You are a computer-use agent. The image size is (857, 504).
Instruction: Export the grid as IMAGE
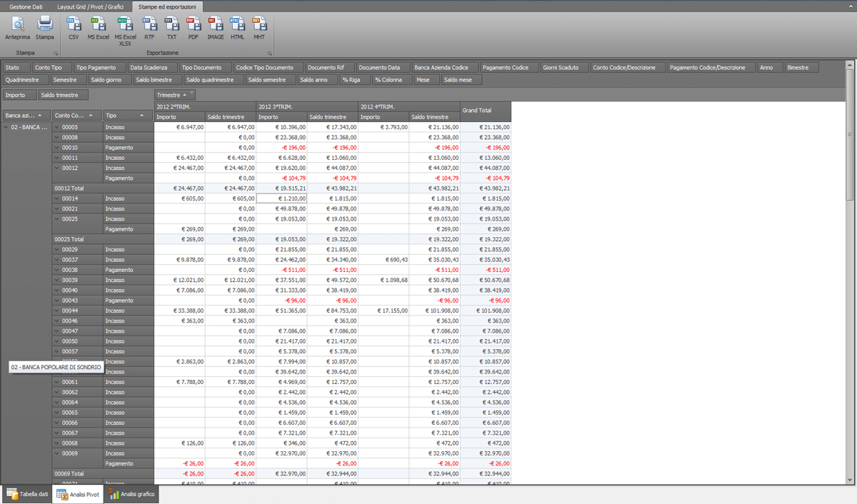[215, 27]
